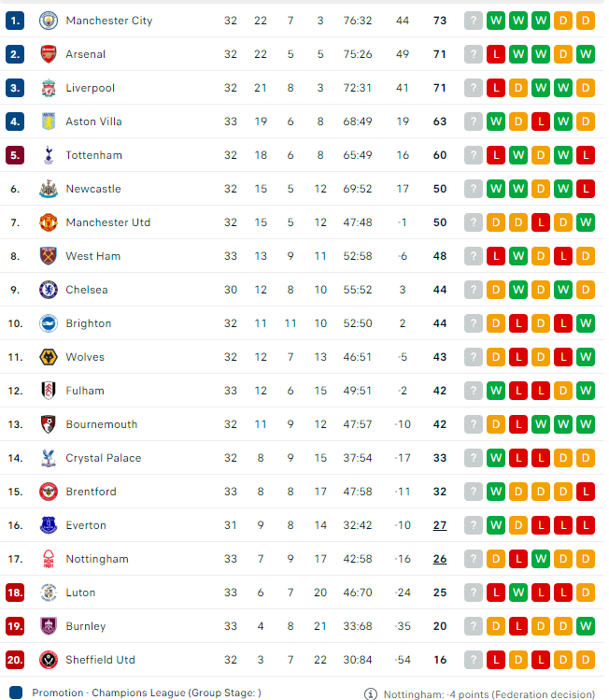Click the Liverpool club crest icon
609x700 pixels.
(x=48, y=88)
